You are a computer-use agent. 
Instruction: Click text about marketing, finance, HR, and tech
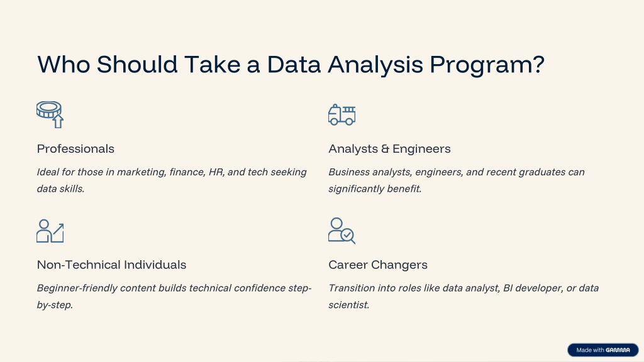coord(172,180)
